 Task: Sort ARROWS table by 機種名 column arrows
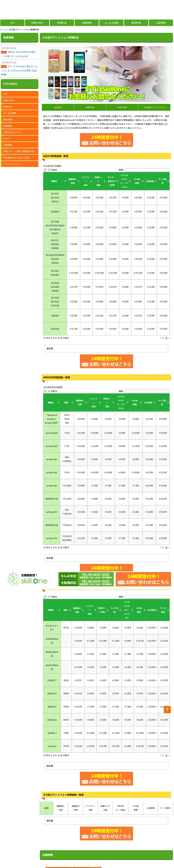pyautogui.click(x=58, y=403)
